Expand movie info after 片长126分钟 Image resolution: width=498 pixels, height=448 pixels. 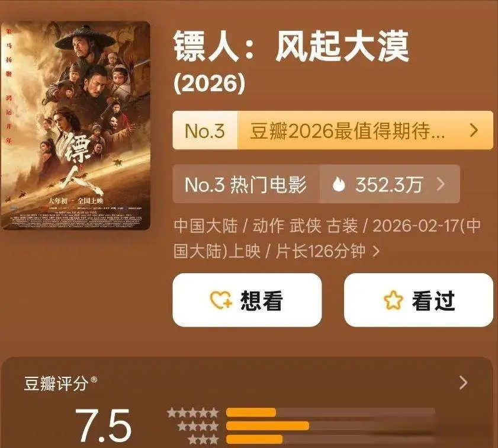pos(377,252)
